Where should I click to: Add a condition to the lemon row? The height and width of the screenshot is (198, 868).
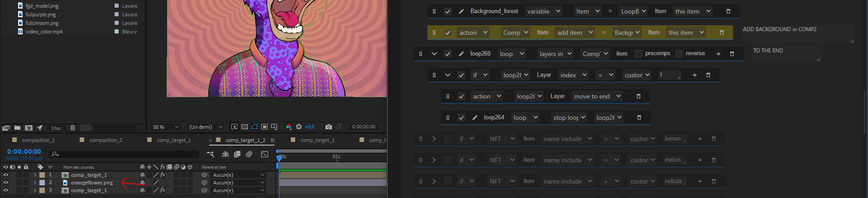[x=700, y=139]
